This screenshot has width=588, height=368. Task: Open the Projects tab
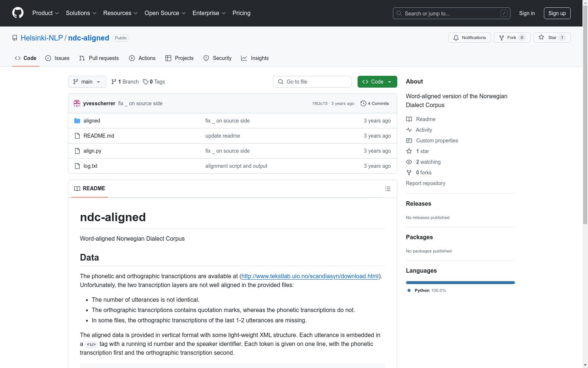click(x=179, y=58)
